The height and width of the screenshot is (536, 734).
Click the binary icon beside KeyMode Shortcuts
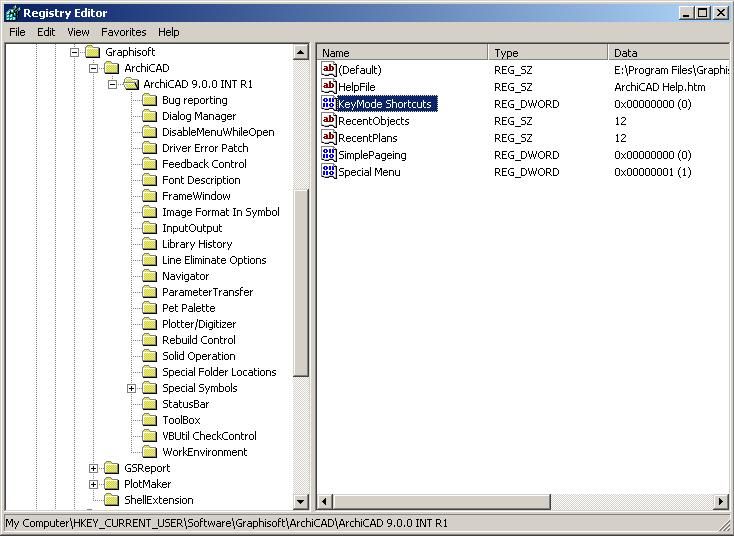(329, 103)
